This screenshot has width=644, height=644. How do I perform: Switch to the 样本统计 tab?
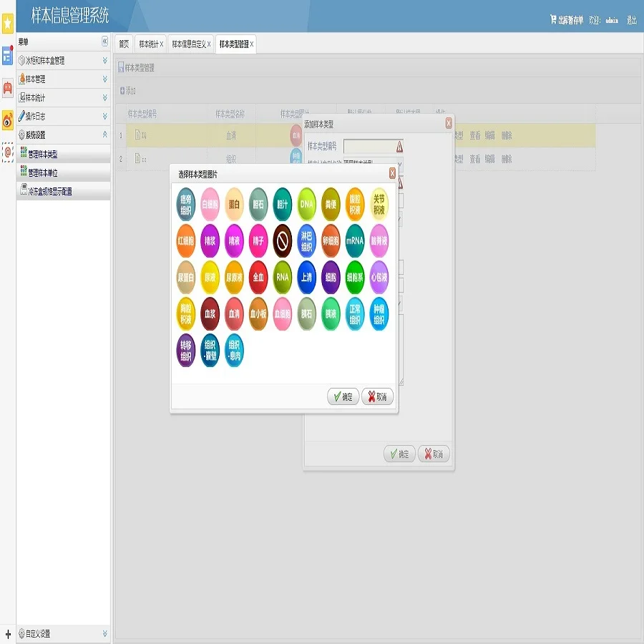tap(150, 44)
